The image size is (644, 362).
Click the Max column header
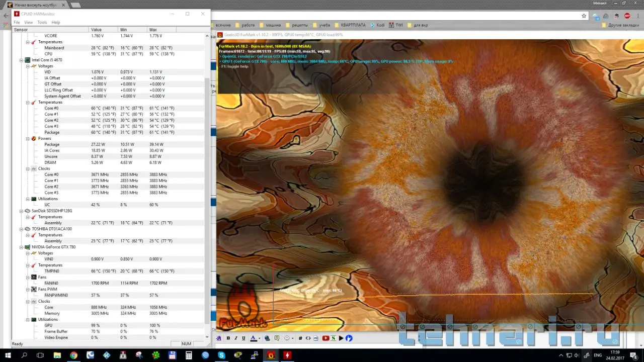tap(153, 30)
